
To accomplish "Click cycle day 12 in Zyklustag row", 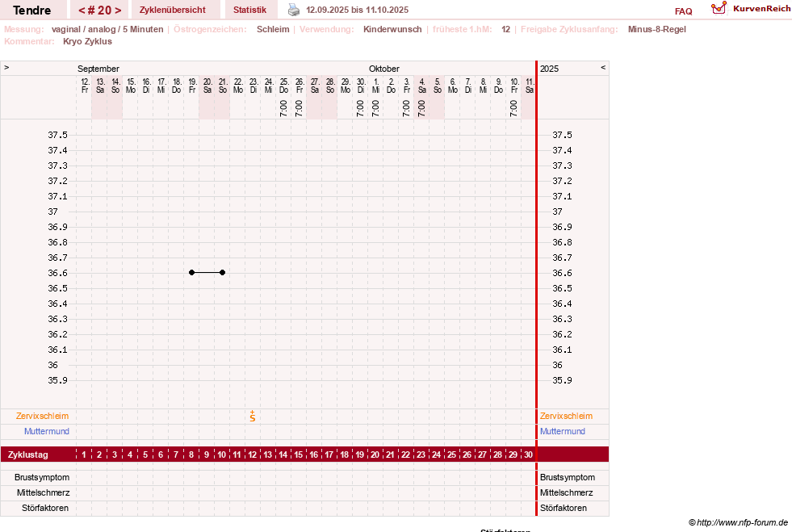I will (x=253, y=455).
